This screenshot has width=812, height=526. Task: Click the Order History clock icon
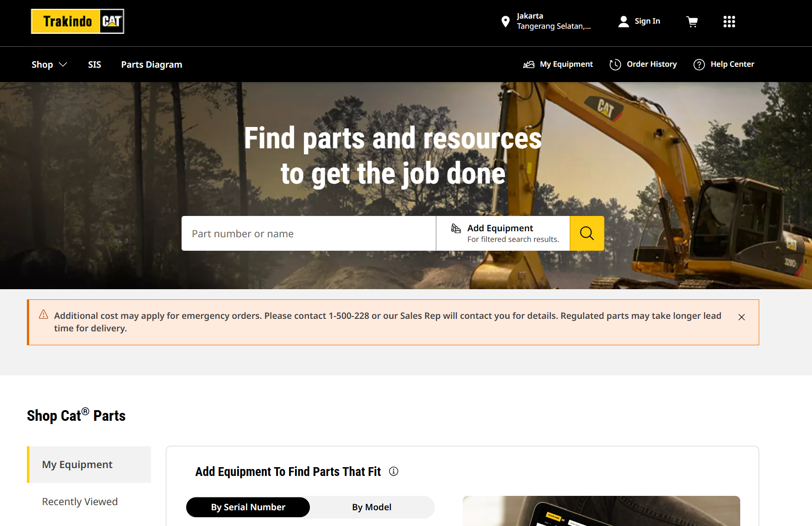coord(615,64)
